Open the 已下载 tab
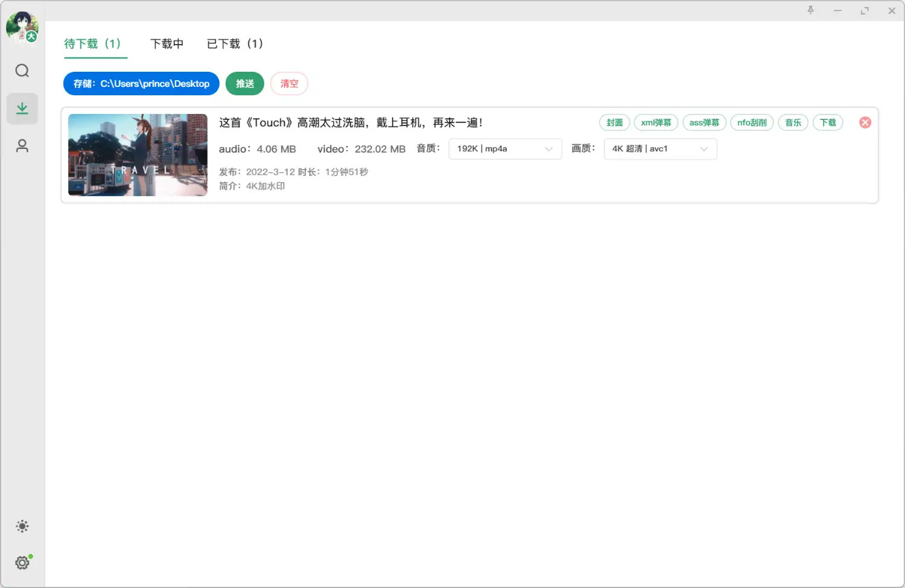The width and height of the screenshot is (905, 588). (x=235, y=43)
